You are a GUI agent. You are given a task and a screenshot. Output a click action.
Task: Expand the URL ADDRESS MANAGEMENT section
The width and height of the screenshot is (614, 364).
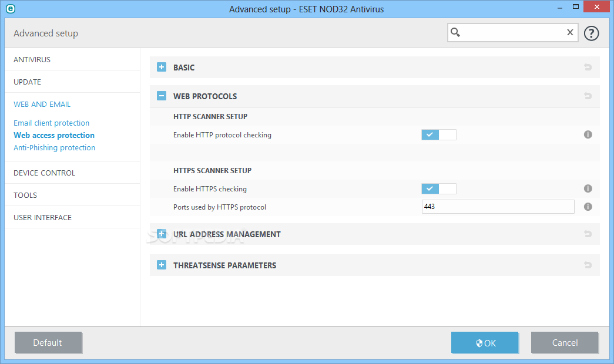(x=162, y=234)
